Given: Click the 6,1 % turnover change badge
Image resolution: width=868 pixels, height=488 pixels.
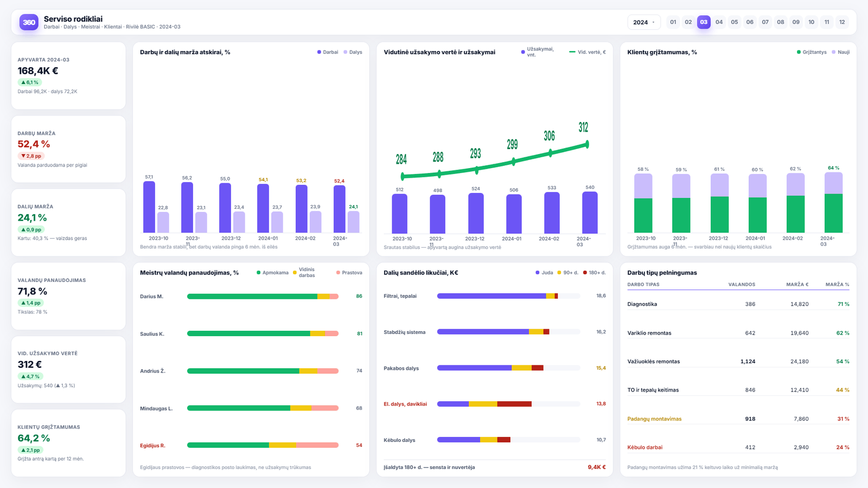Looking at the screenshot, I should [x=30, y=82].
